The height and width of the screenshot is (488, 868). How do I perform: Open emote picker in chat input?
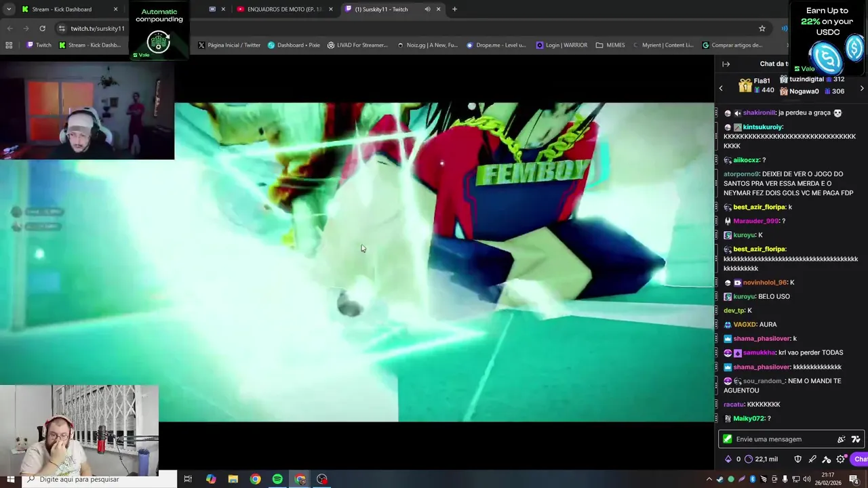pos(842,439)
